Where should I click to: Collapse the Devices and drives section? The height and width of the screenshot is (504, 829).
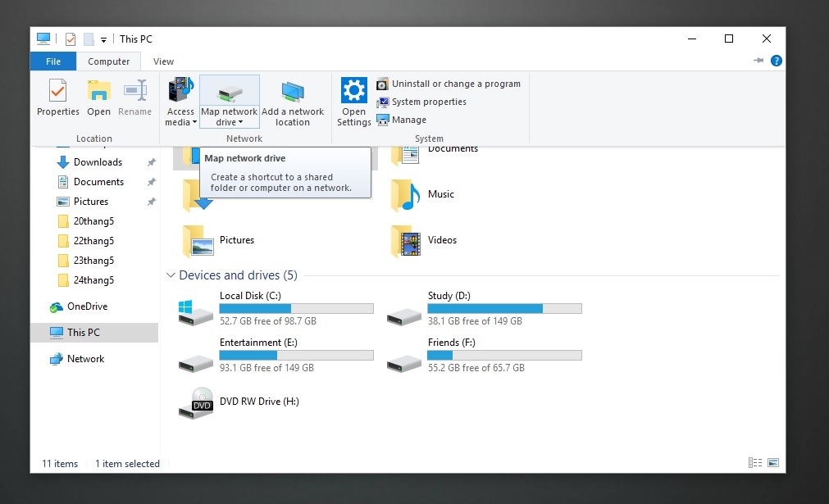171,275
